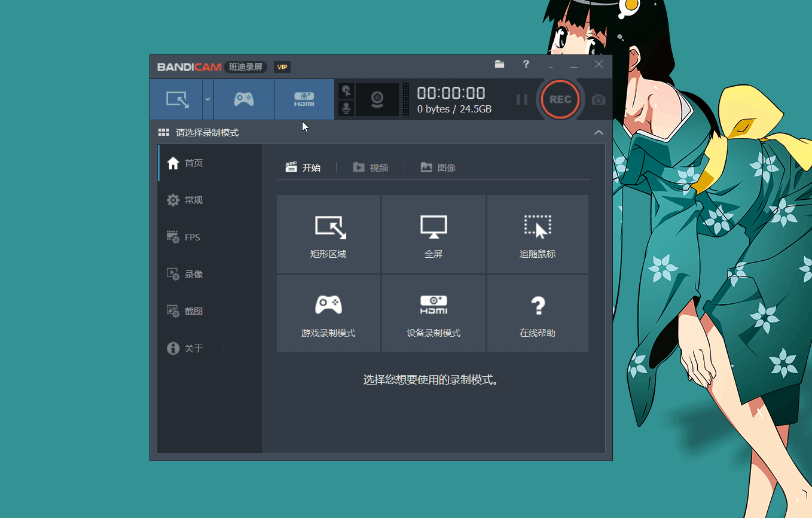
Task: Toggle the webcam overlay
Action: pos(378,99)
